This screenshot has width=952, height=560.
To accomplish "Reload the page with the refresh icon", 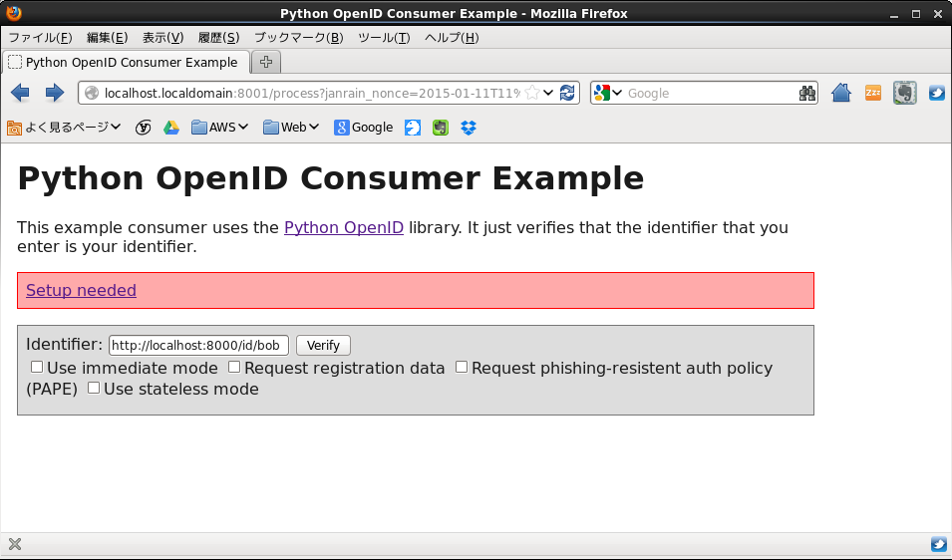I will pyautogui.click(x=567, y=93).
